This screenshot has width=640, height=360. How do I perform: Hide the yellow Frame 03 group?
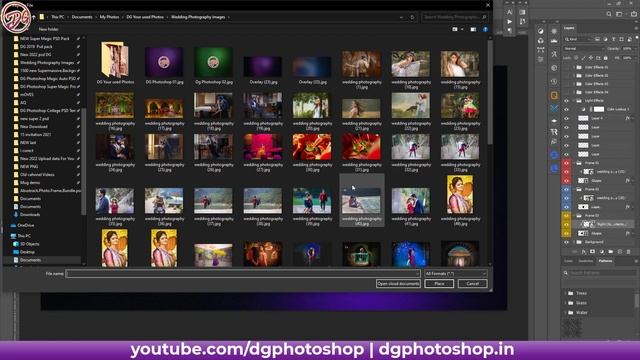pos(566,216)
